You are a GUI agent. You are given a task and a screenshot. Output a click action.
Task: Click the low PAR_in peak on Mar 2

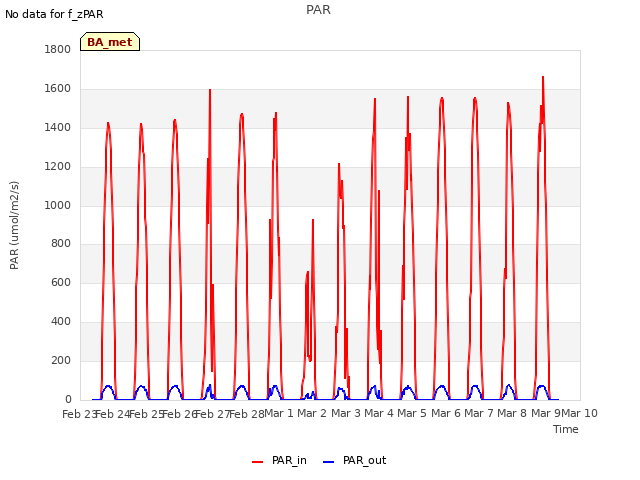tap(307, 273)
